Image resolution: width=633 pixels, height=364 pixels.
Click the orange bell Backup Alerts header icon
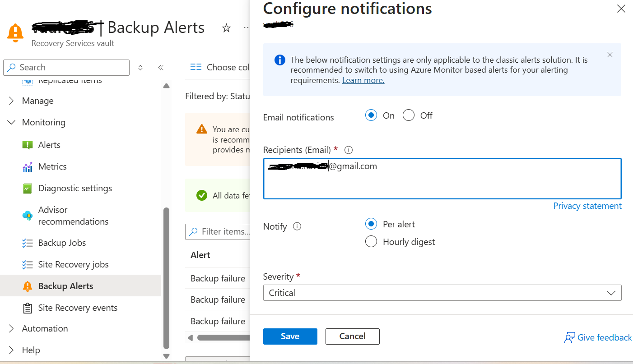tap(15, 32)
